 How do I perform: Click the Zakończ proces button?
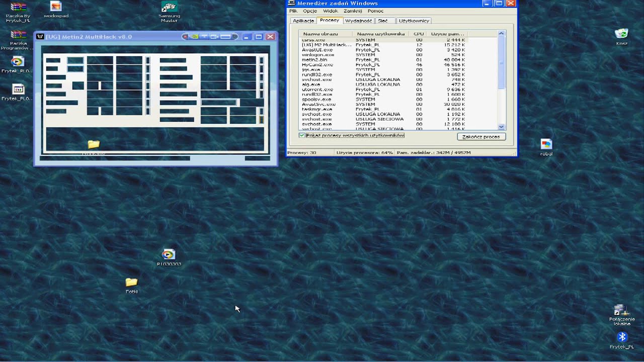[481, 137]
